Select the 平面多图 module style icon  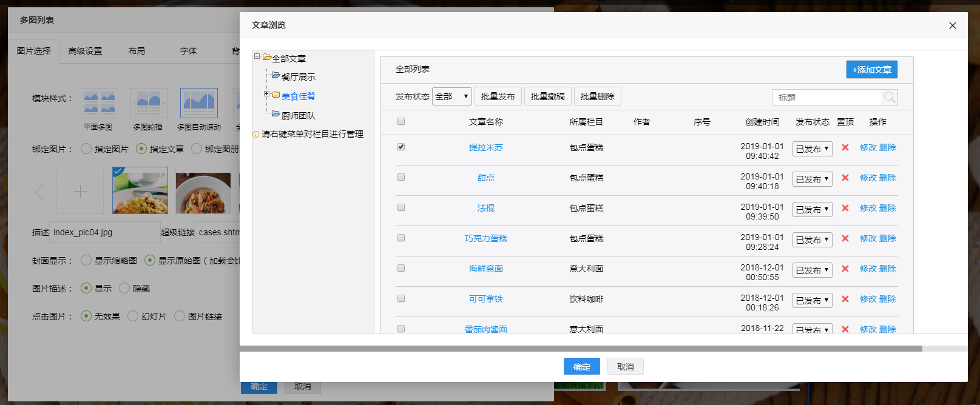[x=100, y=103]
